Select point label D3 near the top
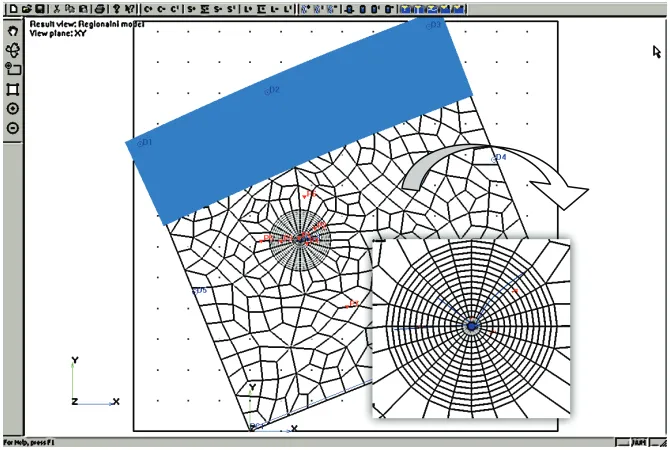The image size is (670, 450). (x=433, y=25)
